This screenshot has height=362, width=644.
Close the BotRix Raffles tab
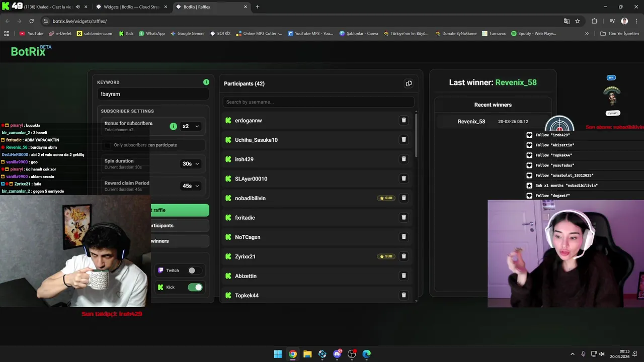pos(246,7)
